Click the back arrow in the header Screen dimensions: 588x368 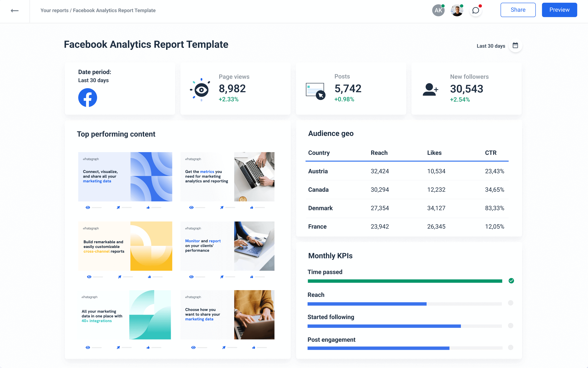(x=14, y=11)
